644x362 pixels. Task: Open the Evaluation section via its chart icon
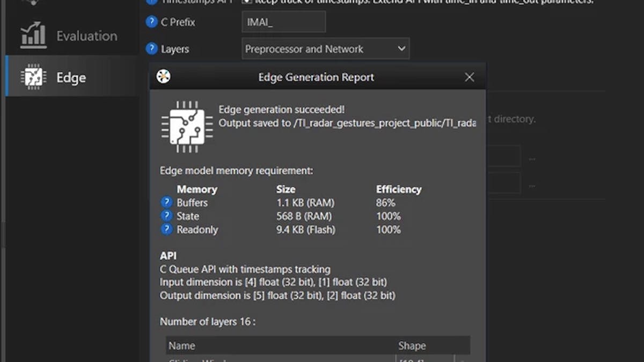pos(33,35)
